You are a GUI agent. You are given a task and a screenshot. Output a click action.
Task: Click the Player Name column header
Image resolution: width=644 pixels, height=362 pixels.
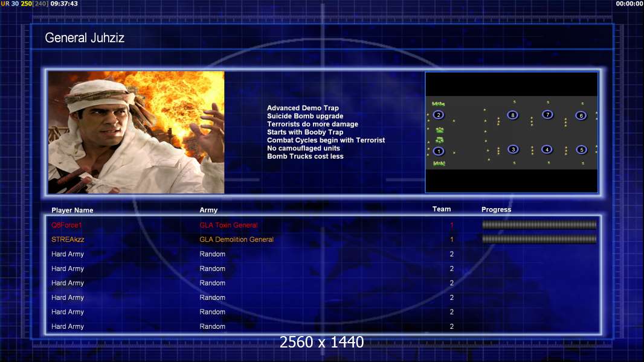(x=72, y=211)
